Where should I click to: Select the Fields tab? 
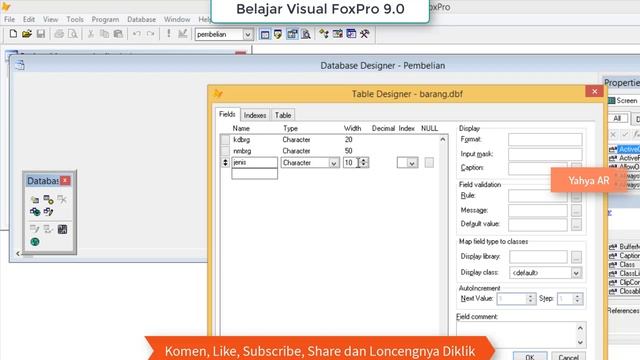click(227, 114)
